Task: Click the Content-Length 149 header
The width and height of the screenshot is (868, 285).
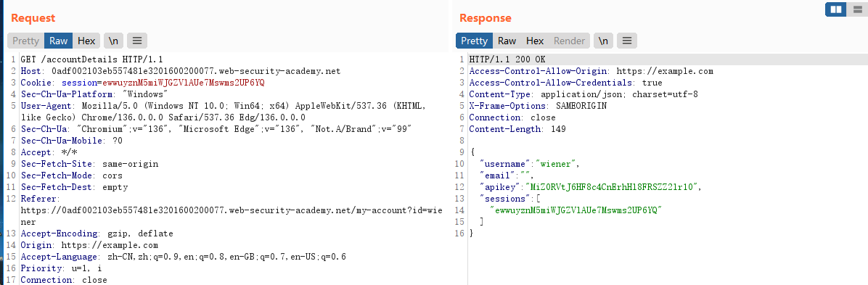Action: pos(517,129)
